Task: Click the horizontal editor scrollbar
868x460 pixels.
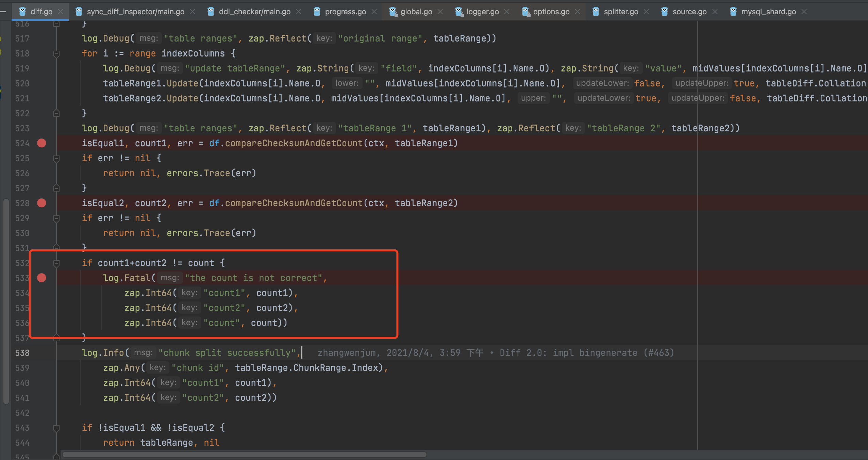Action: point(244,455)
